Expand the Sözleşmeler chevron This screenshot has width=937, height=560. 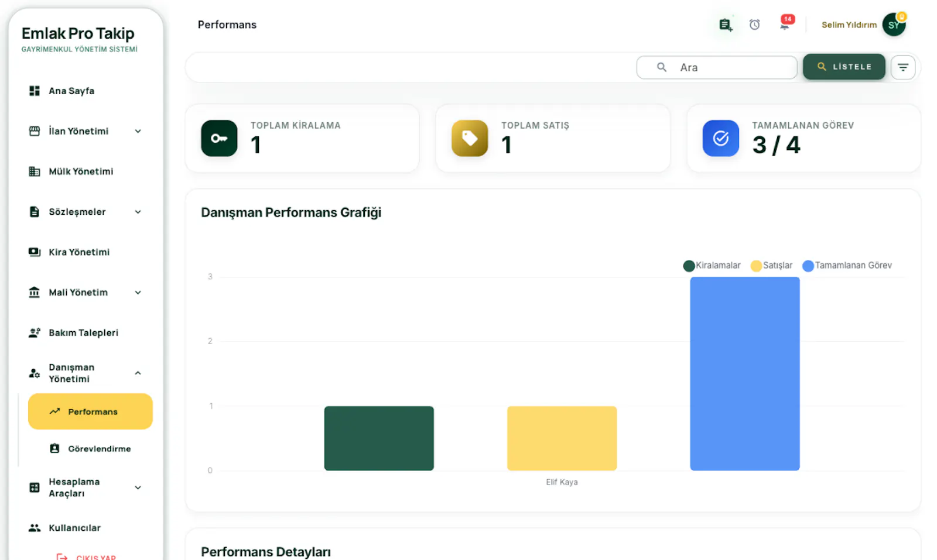[138, 212]
